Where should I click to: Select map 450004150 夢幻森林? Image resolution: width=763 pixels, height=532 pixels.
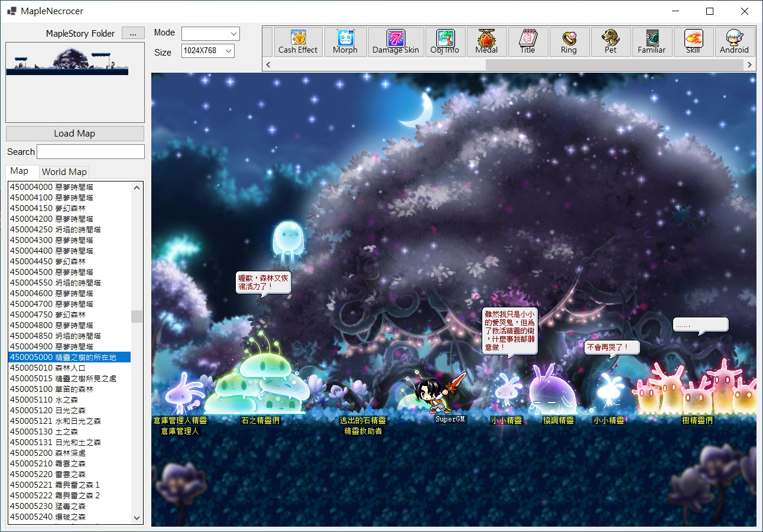tap(69, 208)
